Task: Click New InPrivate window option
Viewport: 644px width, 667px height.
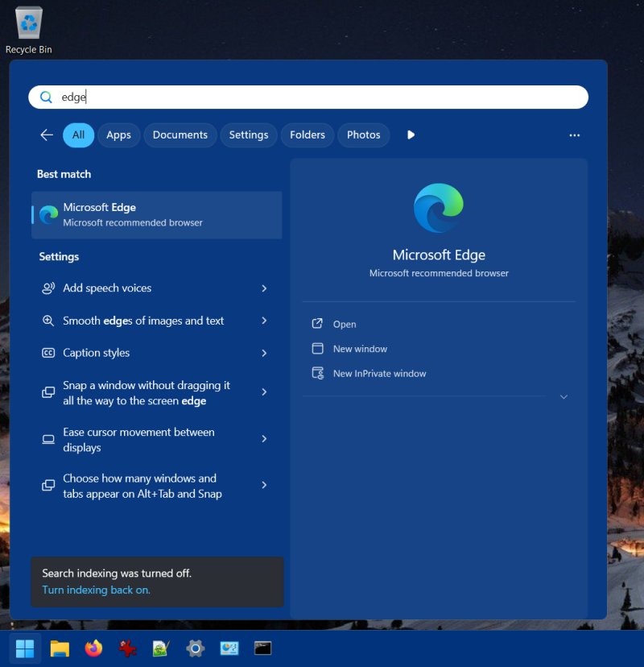Action: [x=379, y=374]
